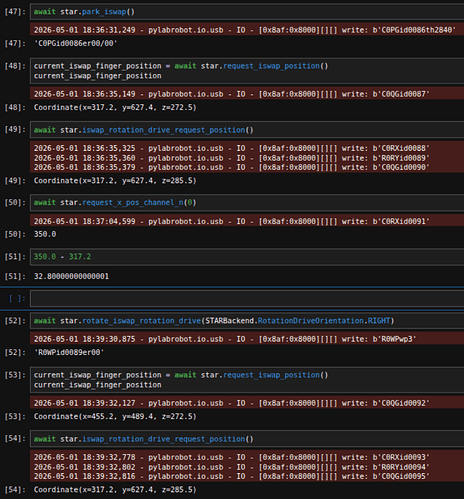Viewport: 464px width, 499px height.
Task: Click log line writing R0RYid0089
Action: [x=232, y=158]
